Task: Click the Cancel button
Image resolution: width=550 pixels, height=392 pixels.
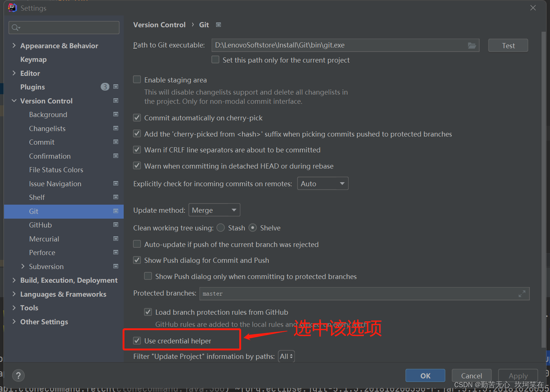Action: [x=472, y=375]
